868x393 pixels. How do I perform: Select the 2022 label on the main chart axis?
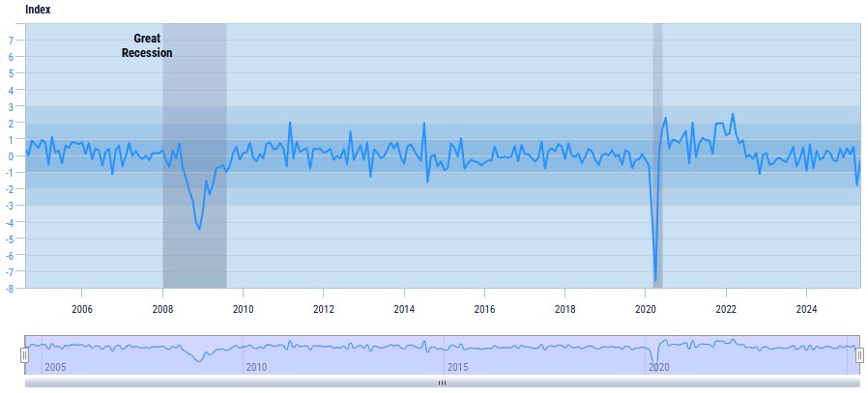tap(726, 308)
